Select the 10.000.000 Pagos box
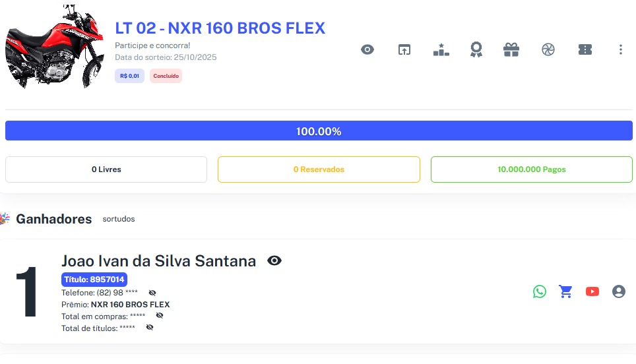The image size is (636, 364). pos(531,169)
